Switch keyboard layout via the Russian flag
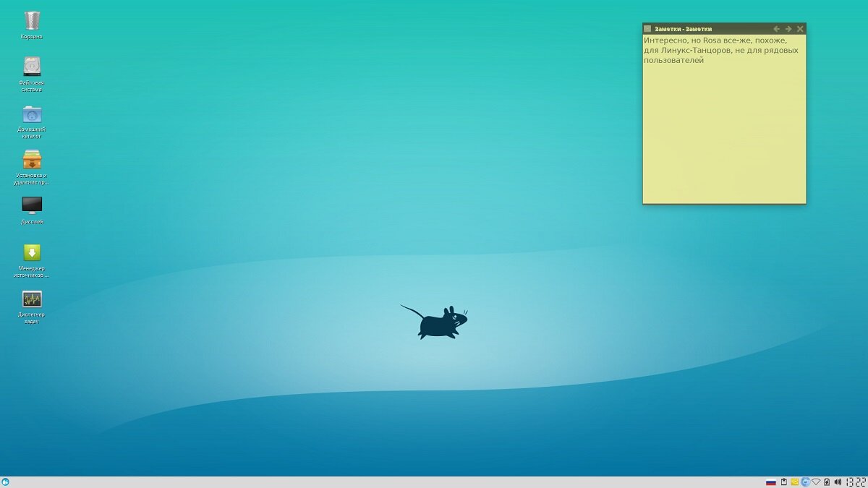 (771, 481)
